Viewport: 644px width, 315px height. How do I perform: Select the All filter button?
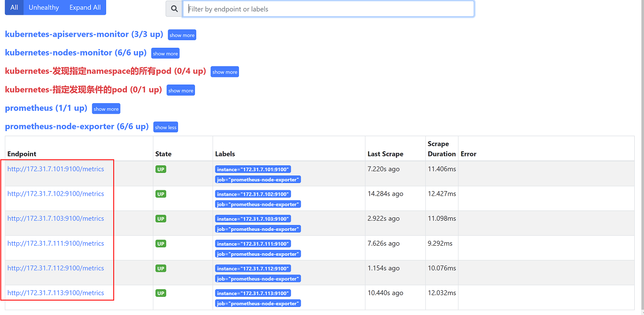point(14,8)
